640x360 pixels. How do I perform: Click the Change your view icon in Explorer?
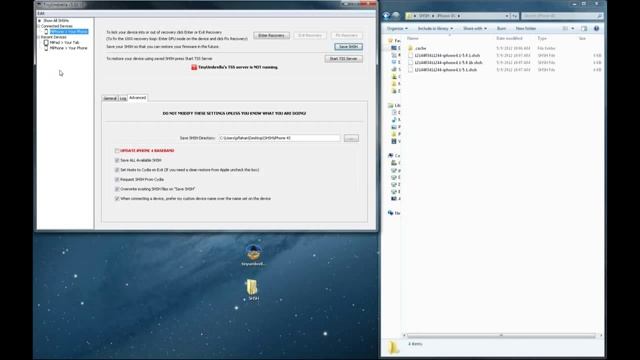565,29
